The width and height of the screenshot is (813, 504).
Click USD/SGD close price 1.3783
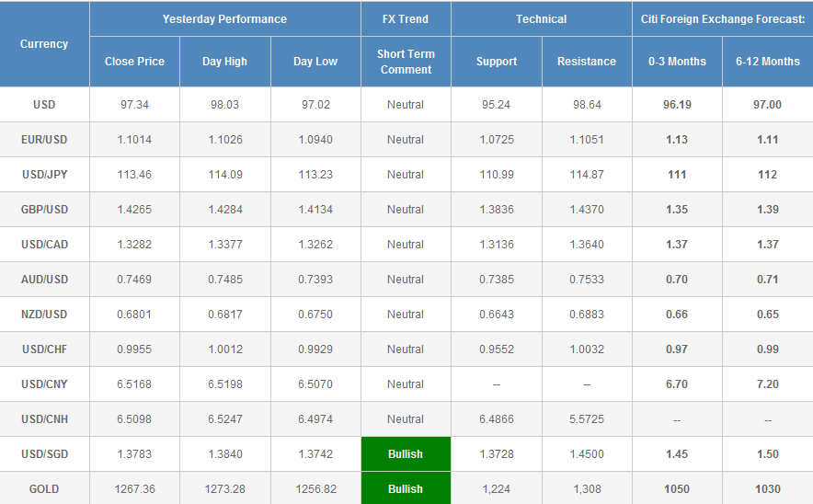click(134, 454)
